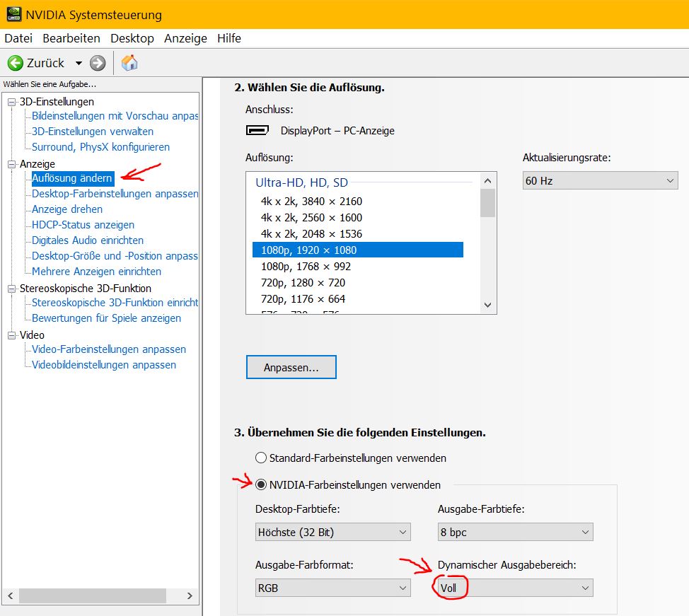The image size is (689, 616).
Task: Open the Aktualisierungsrate 60 Hz dropdown
Action: pos(600,181)
